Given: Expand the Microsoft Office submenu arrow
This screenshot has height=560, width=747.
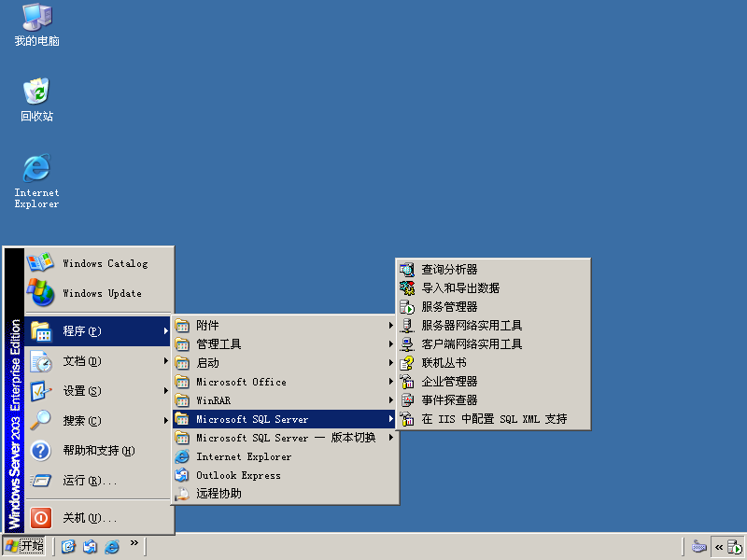Looking at the screenshot, I should [x=390, y=382].
